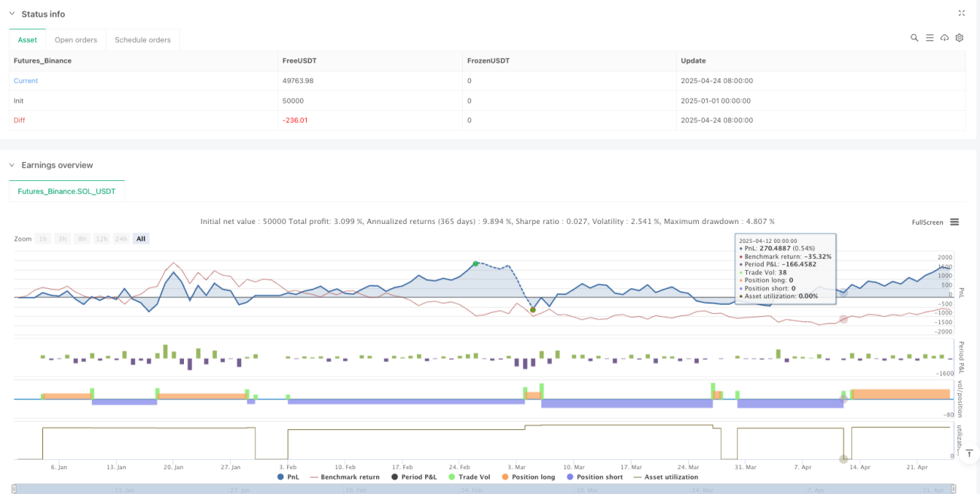Select the All zoom range button
Image resolution: width=980 pixels, height=494 pixels.
point(141,239)
